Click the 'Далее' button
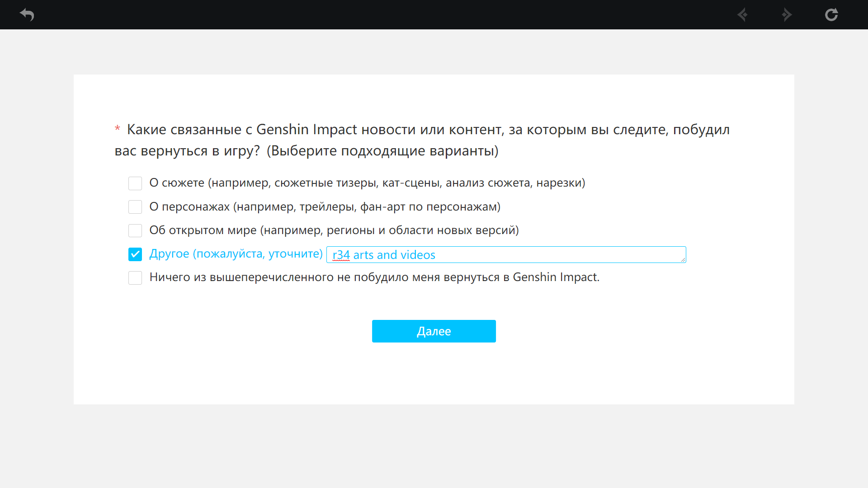 click(x=434, y=331)
